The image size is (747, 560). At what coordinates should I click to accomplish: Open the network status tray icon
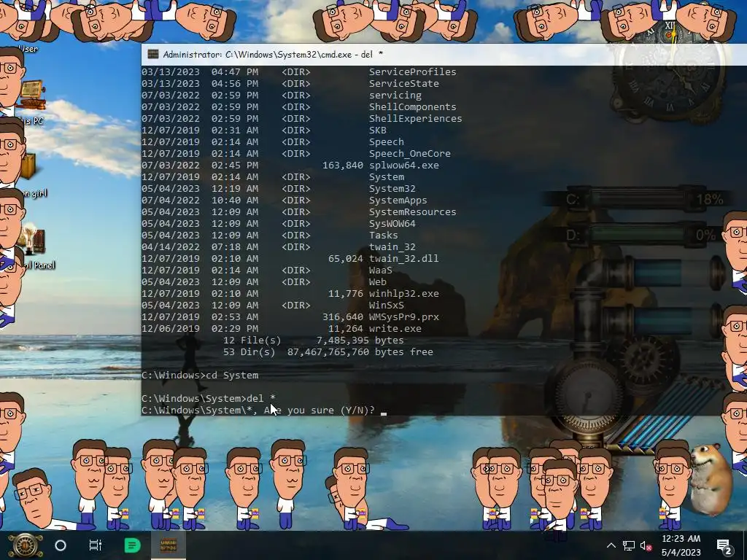[628, 545]
